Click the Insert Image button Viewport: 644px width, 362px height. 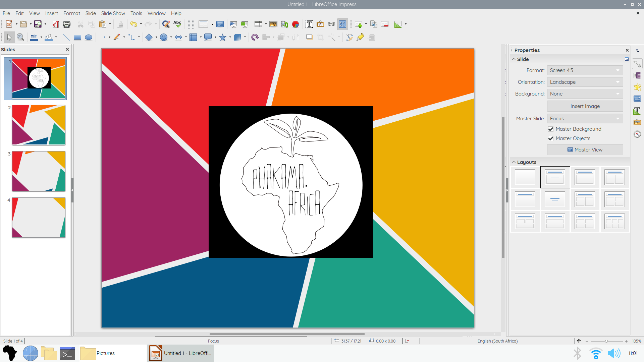tap(585, 106)
